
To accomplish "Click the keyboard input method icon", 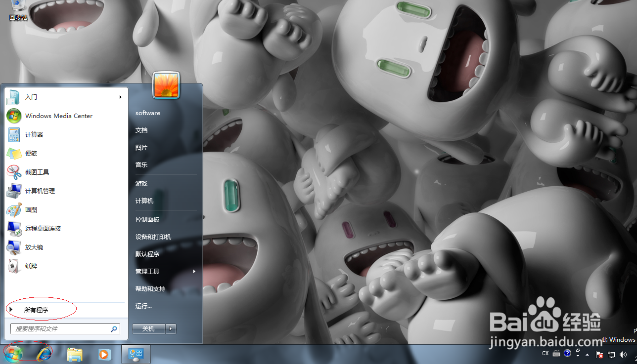I will (556, 354).
